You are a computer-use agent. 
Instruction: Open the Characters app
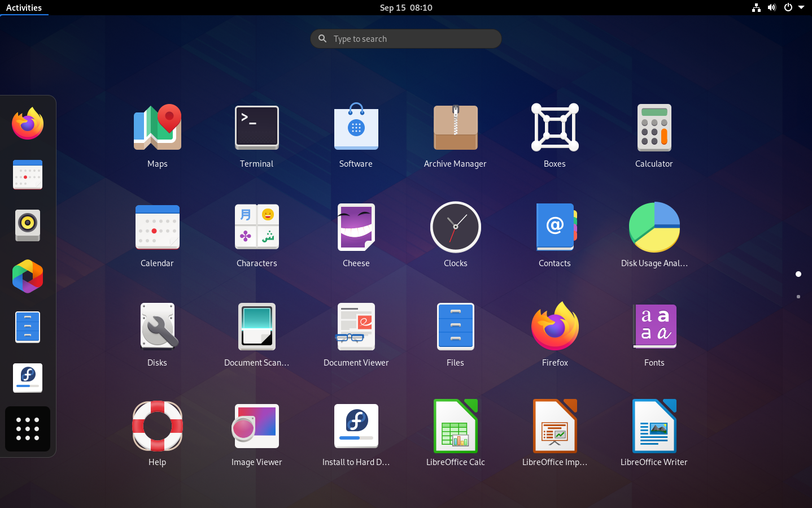pyautogui.click(x=256, y=227)
